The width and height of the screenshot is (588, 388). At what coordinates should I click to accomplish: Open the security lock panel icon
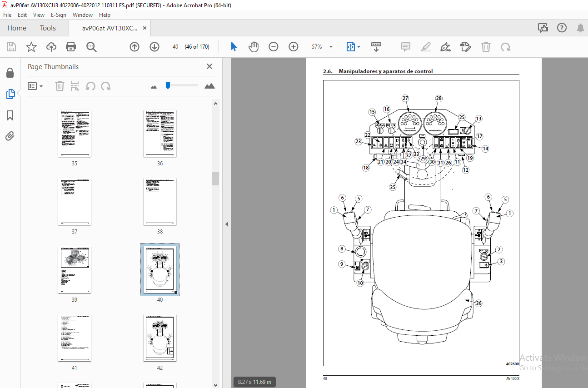coord(10,73)
